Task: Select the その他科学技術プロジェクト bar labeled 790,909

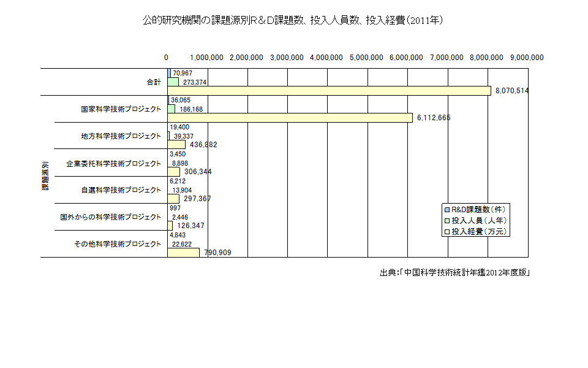Action: pos(183,253)
